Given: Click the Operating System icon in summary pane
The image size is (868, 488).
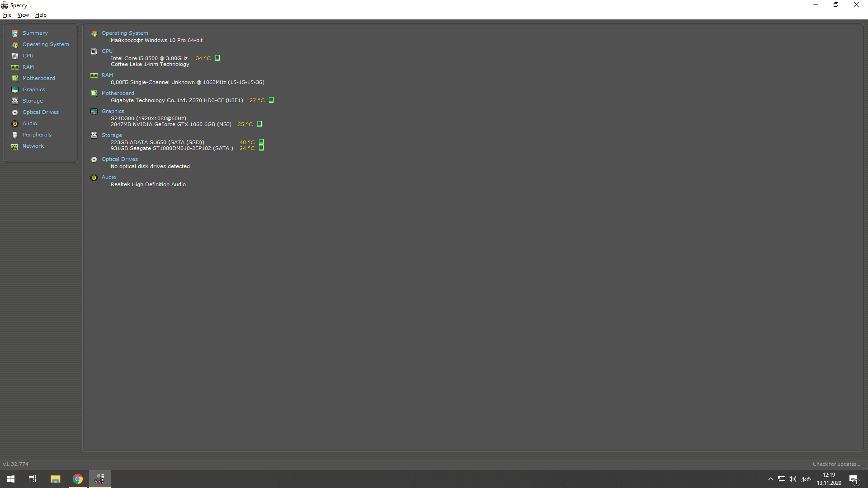Looking at the screenshot, I should [94, 33].
